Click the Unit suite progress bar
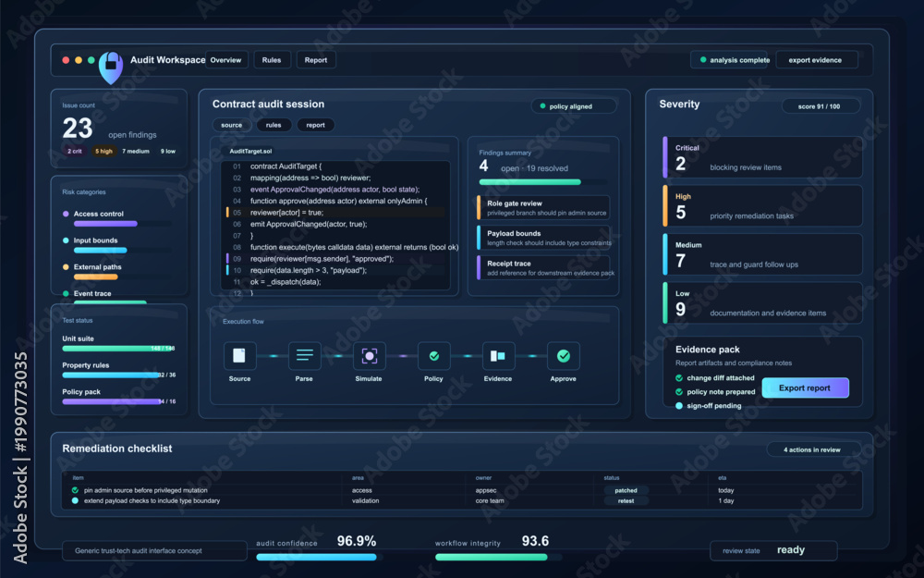 tap(118, 349)
